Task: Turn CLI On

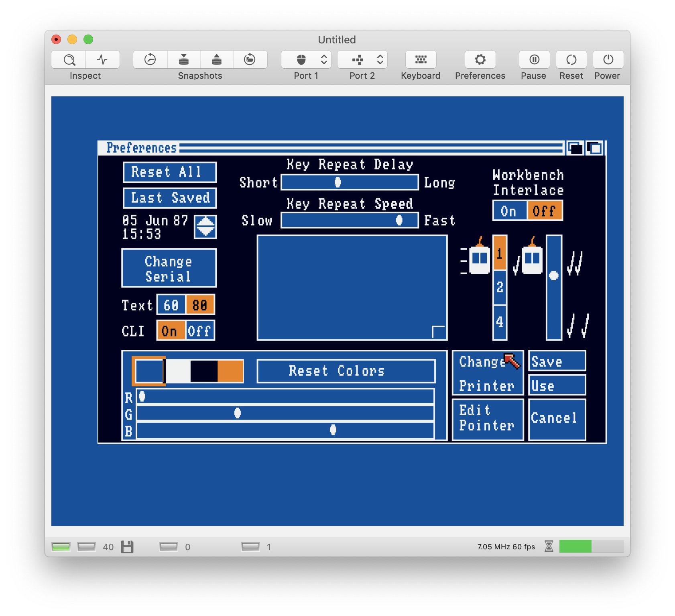Action: point(171,331)
